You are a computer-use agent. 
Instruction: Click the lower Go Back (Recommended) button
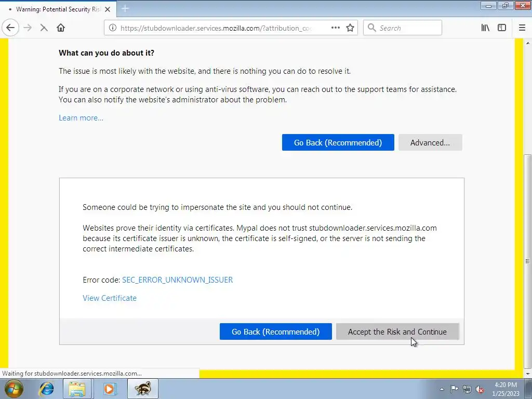coord(275,331)
